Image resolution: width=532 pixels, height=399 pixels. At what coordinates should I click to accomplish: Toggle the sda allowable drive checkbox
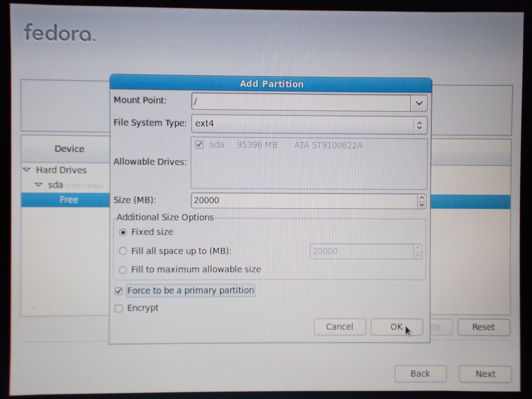tap(199, 145)
